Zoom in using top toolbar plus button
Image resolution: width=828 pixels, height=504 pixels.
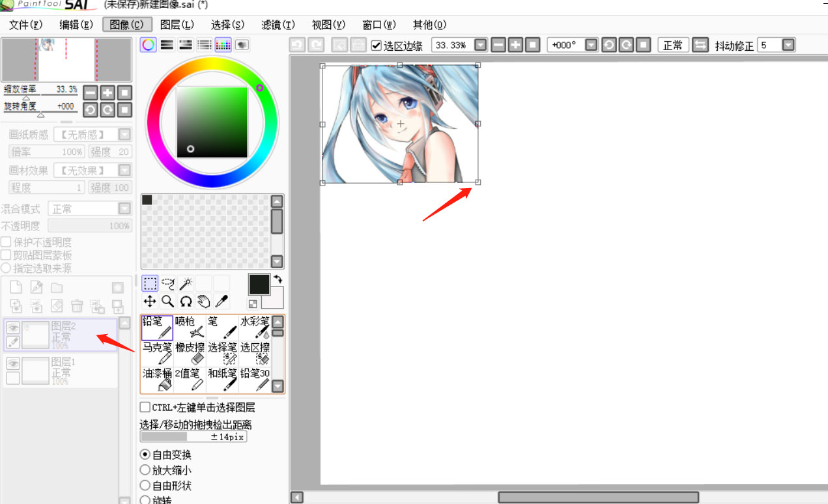515,45
